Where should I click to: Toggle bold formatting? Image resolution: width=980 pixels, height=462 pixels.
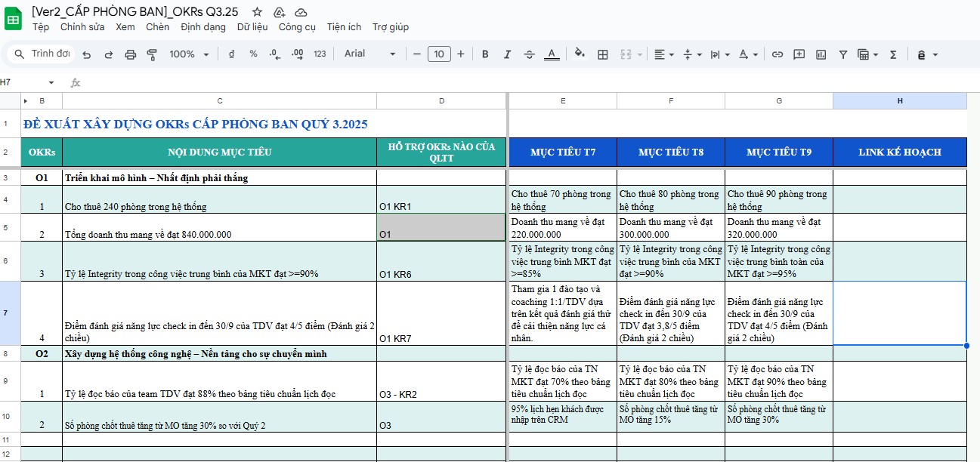tap(485, 54)
